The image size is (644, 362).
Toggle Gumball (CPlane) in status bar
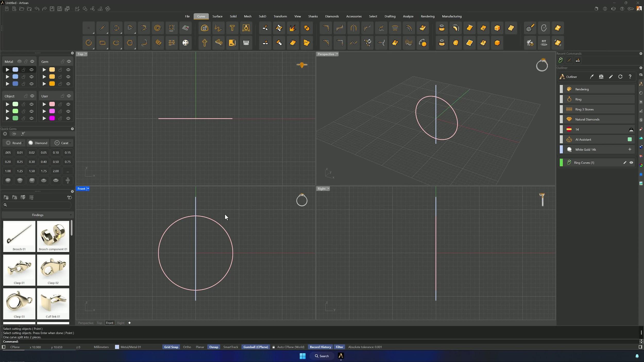(x=256, y=347)
